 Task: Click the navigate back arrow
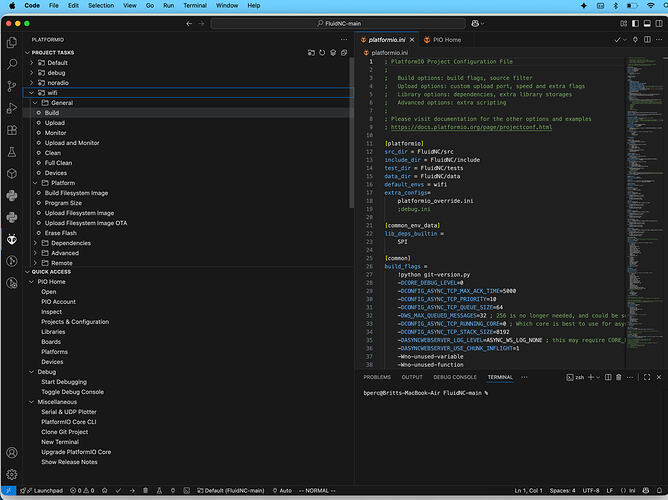[189, 23]
